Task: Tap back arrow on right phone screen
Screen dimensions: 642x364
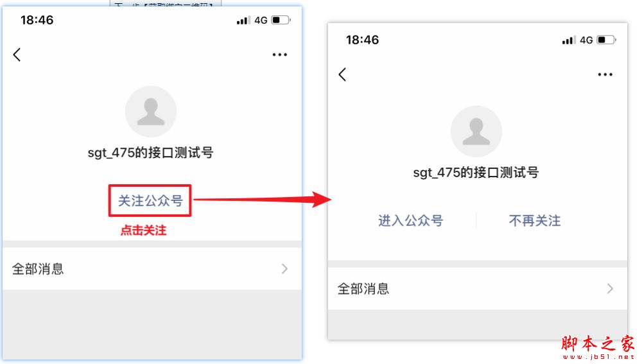Action: [x=342, y=74]
